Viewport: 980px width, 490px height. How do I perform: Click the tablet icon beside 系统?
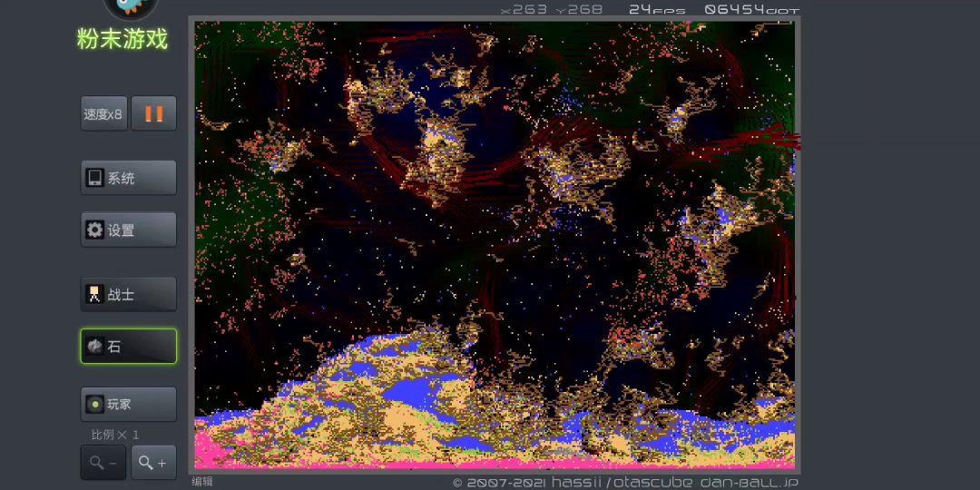[x=95, y=178]
